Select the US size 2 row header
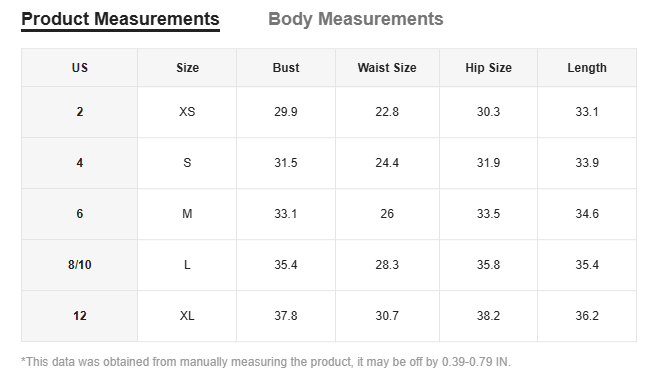Viewport: 659px width, 379px height. (x=79, y=112)
